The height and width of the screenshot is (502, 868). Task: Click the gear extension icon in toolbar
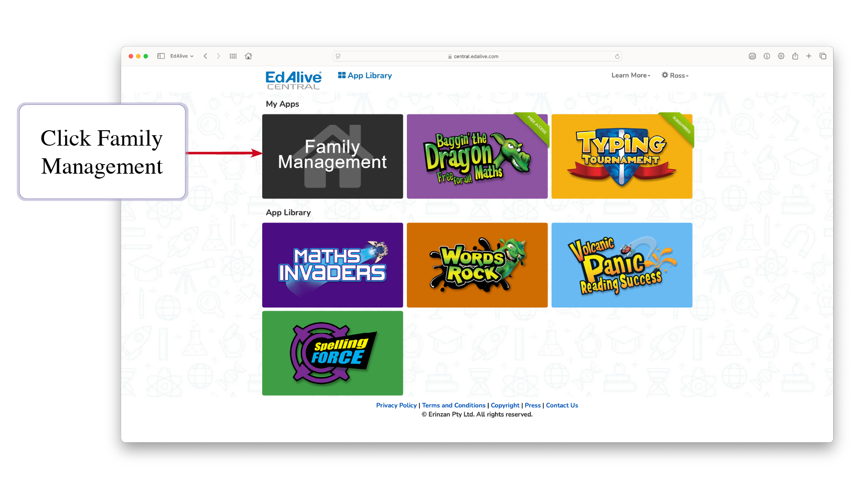[781, 56]
